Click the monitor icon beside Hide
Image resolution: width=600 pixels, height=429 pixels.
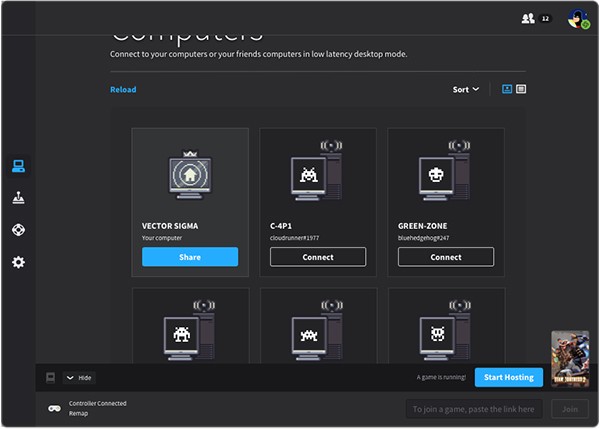click(x=50, y=377)
